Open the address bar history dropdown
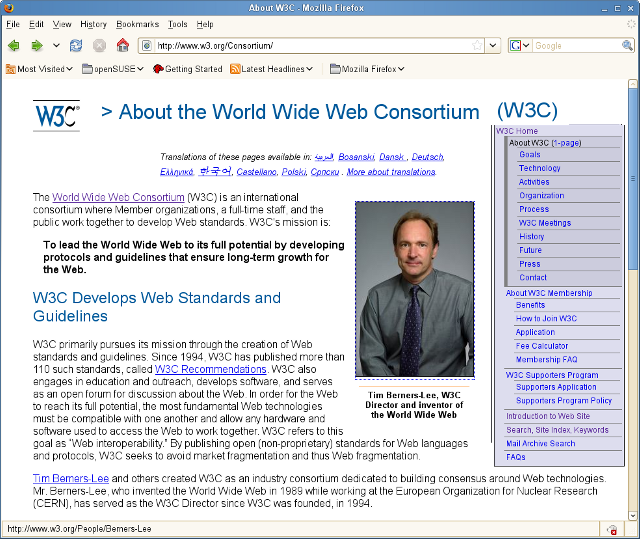This screenshot has height=539, width=640. point(493,45)
